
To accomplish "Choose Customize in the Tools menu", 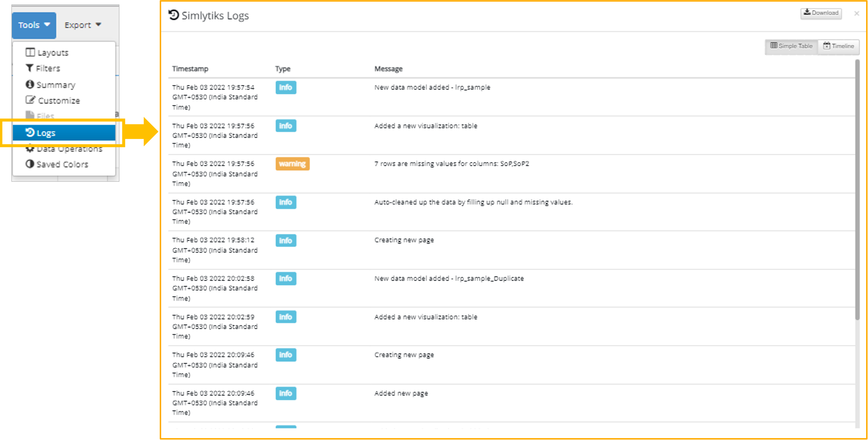I will pyautogui.click(x=64, y=100).
